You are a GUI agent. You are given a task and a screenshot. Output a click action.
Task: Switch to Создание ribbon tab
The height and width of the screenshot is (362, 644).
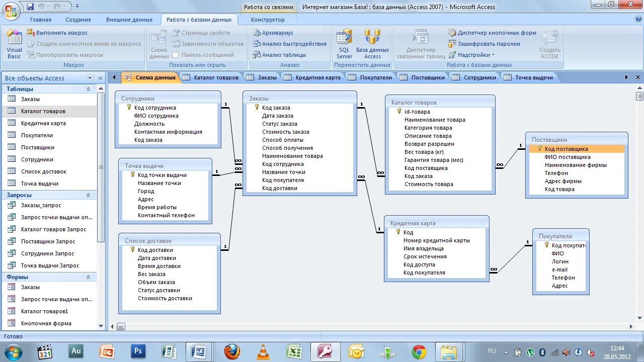(x=78, y=20)
